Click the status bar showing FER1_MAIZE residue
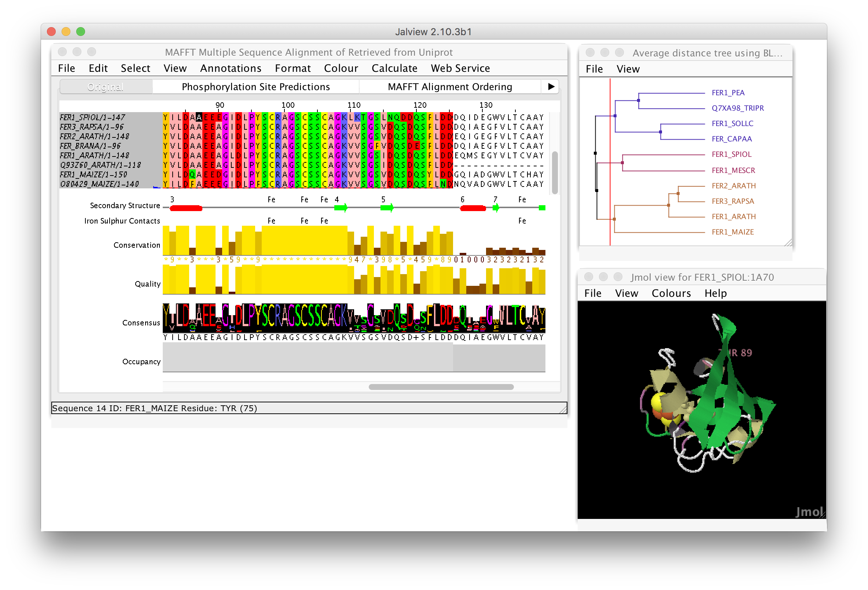 point(309,408)
